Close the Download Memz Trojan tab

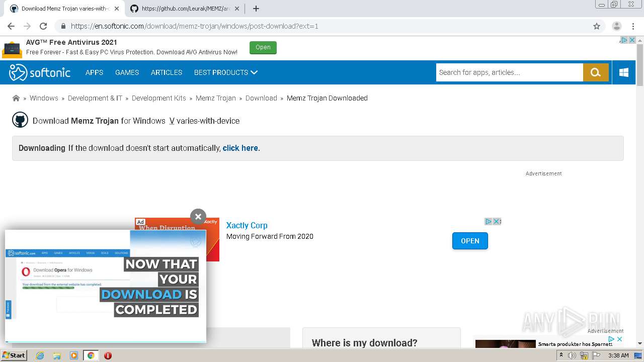pos(117,9)
